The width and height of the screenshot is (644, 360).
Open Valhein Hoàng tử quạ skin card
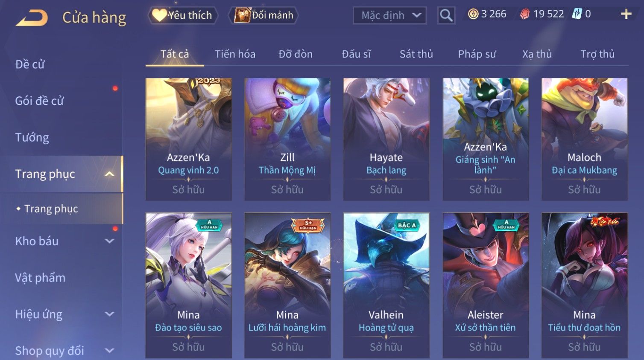(386, 285)
